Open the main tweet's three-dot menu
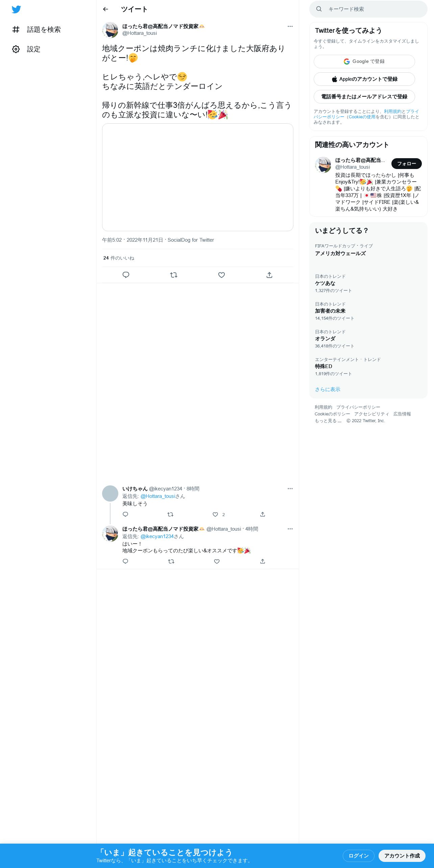 coord(290,26)
